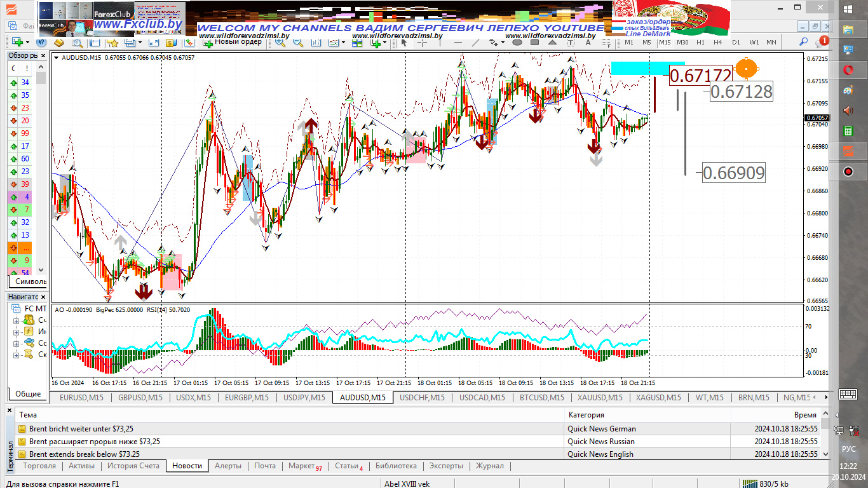Viewport: 868px width, 488px height.
Task: Select the ellipse shape tool
Action: pyautogui.click(x=517, y=43)
